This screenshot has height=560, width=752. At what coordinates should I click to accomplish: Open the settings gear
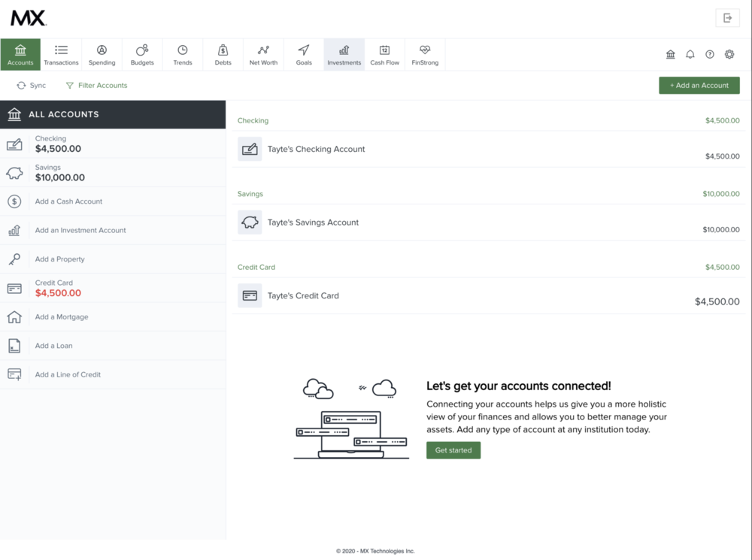729,54
